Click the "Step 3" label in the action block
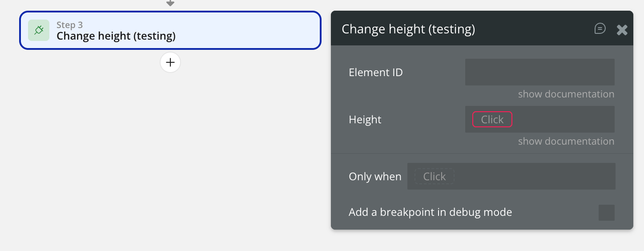 click(69, 25)
